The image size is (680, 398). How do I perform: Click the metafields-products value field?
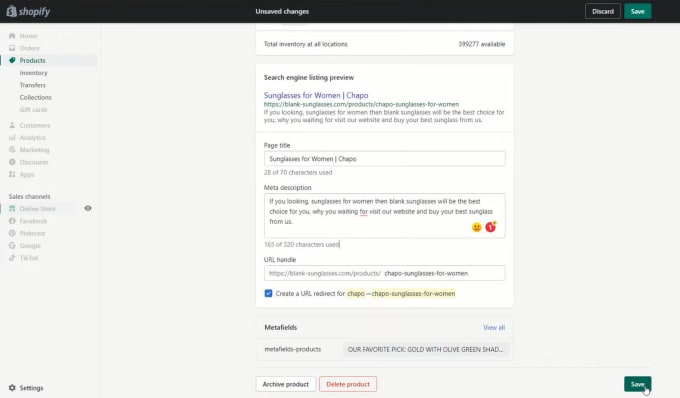point(425,349)
